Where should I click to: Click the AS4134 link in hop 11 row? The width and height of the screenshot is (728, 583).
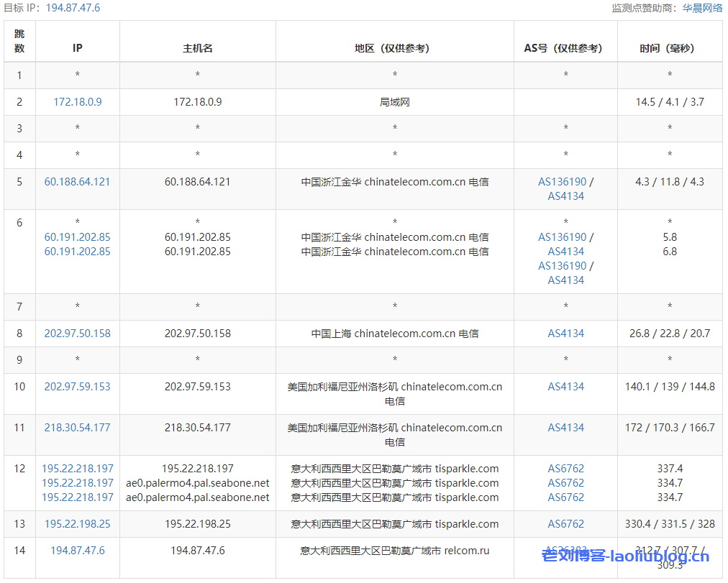click(566, 428)
